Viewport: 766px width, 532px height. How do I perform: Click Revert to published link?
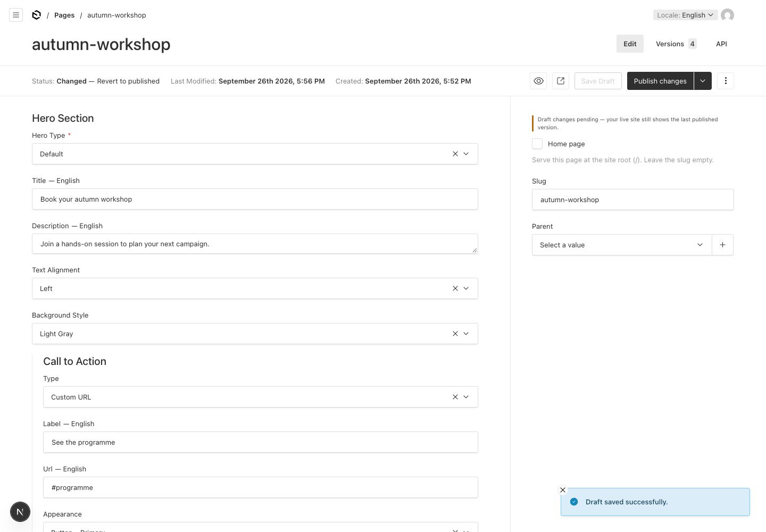128,81
